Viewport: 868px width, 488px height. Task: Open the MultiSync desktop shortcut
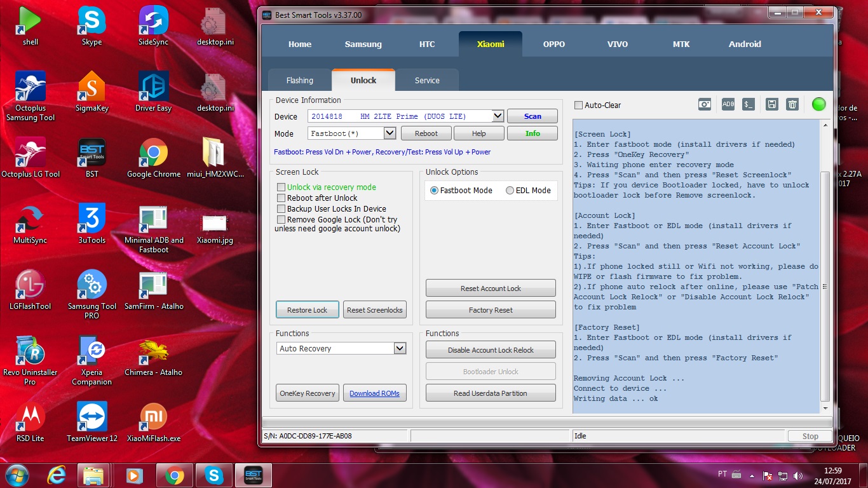[x=30, y=224]
